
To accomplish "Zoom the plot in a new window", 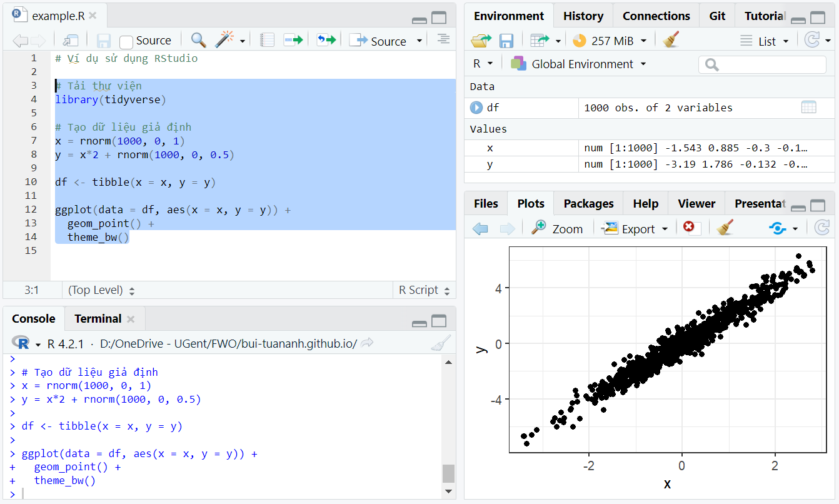I will coord(557,228).
